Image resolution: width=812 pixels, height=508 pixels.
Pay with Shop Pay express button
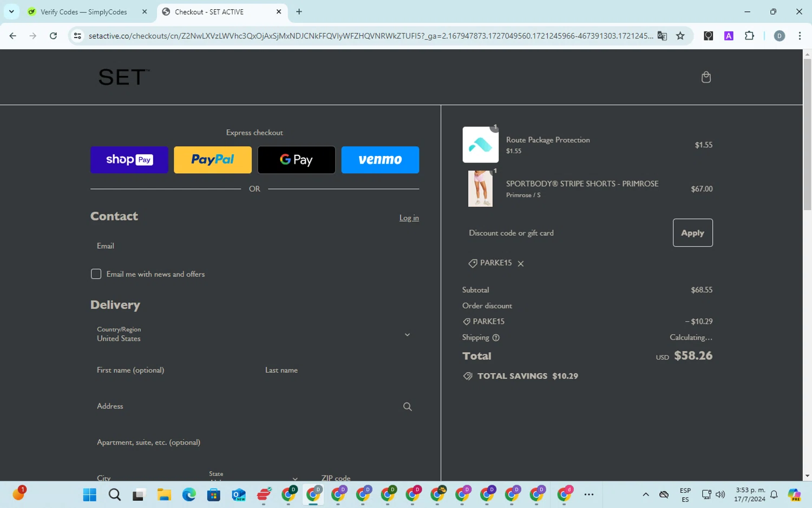click(x=129, y=160)
